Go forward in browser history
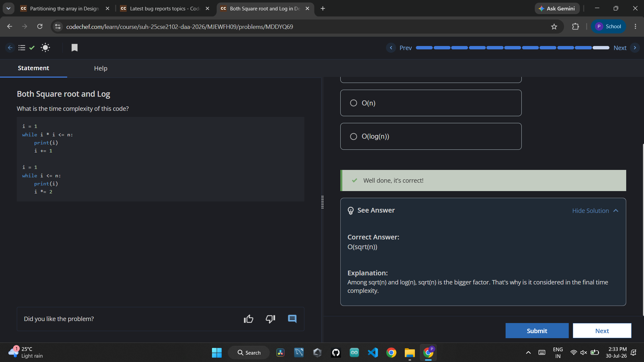The width and height of the screenshot is (644, 362). (x=25, y=27)
